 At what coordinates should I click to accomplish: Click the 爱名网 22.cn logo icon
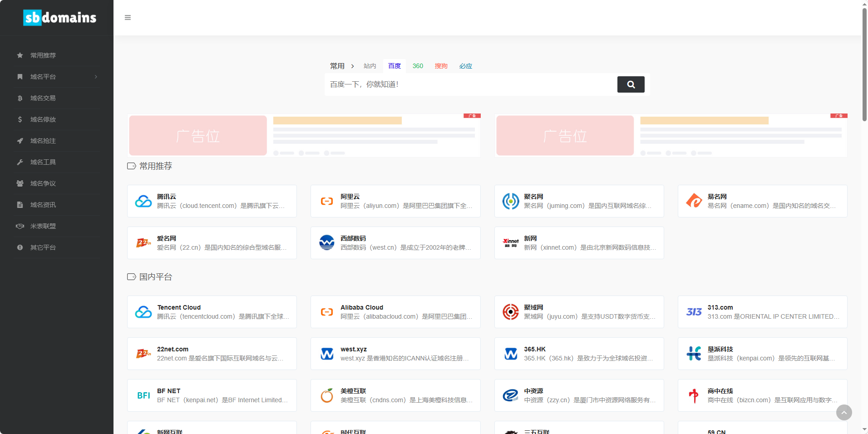[x=143, y=243]
